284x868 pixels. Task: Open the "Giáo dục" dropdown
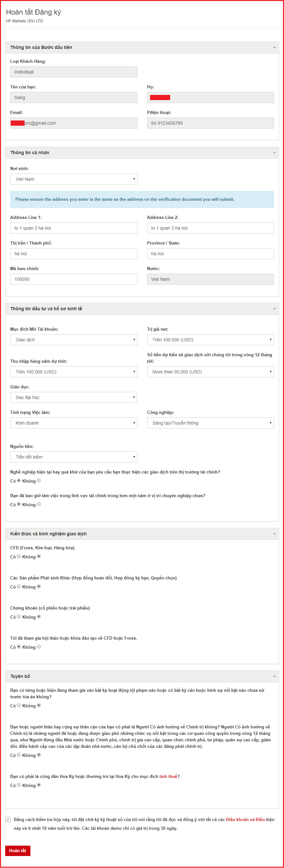74,398
